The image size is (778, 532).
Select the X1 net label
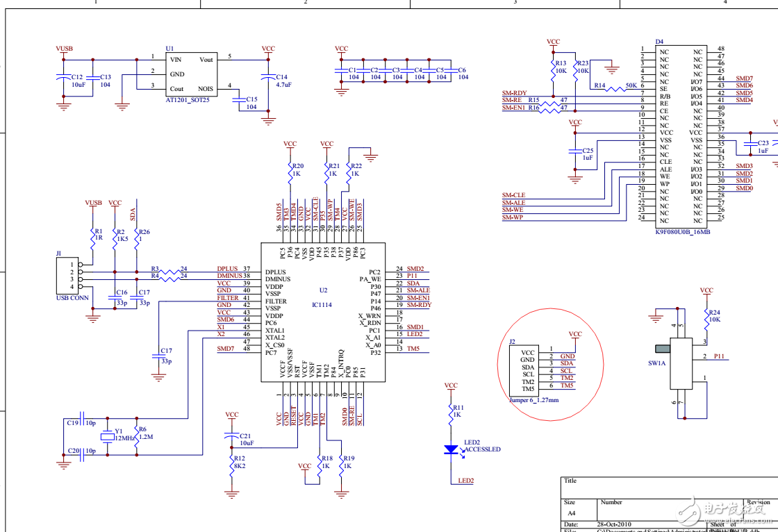tap(221, 326)
